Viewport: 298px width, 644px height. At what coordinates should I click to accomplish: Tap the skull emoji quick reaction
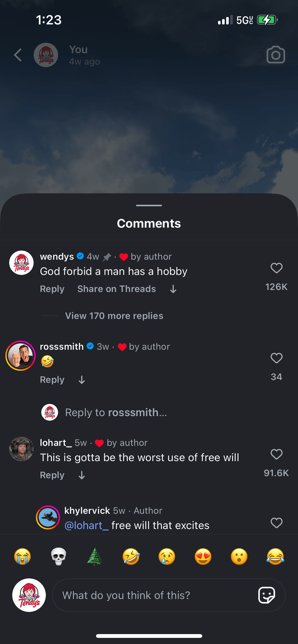click(x=59, y=556)
